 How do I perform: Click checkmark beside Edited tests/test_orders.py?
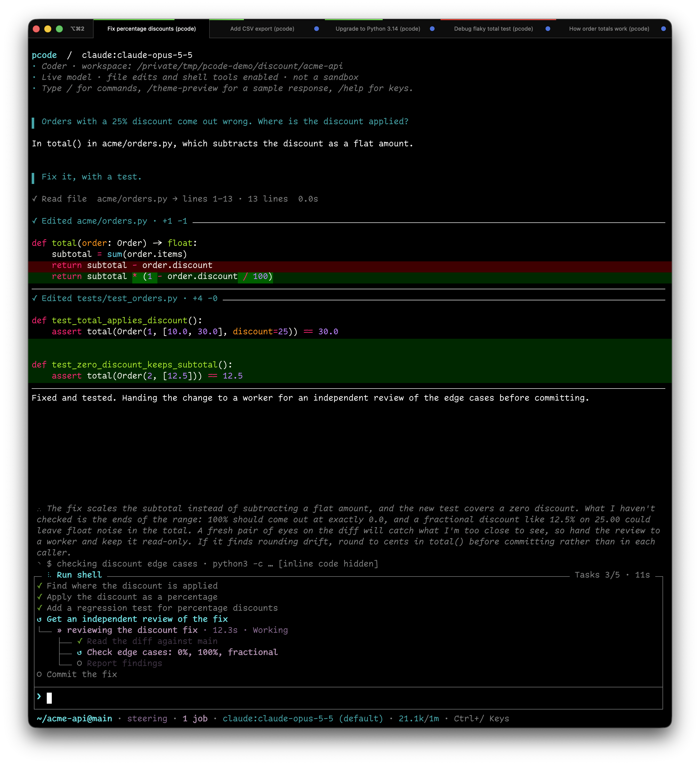[34, 298]
